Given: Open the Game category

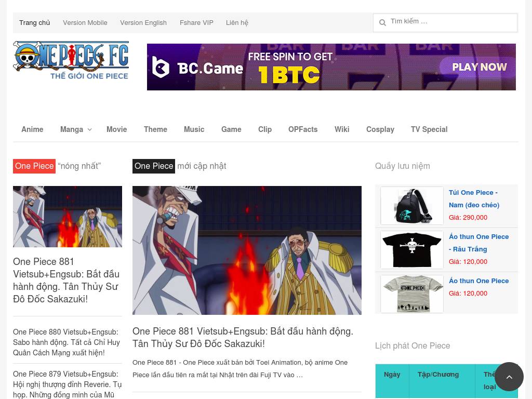Looking at the screenshot, I should click(x=231, y=129).
